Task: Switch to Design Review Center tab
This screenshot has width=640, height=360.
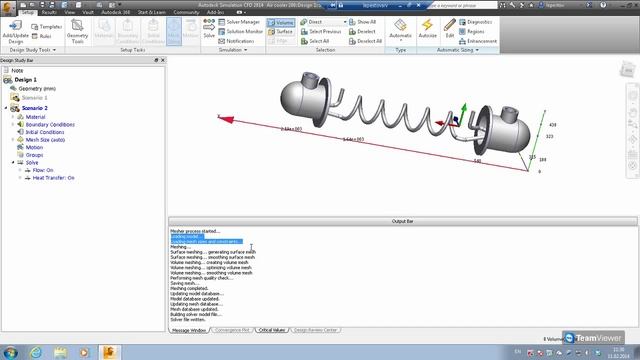Action: pyautogui.click(x=316, y=330)
